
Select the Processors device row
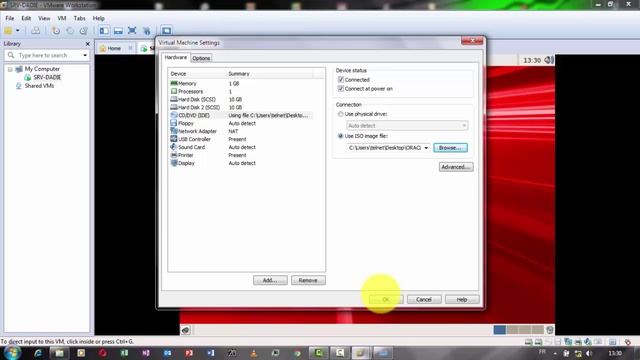click(x=241, y=91)
